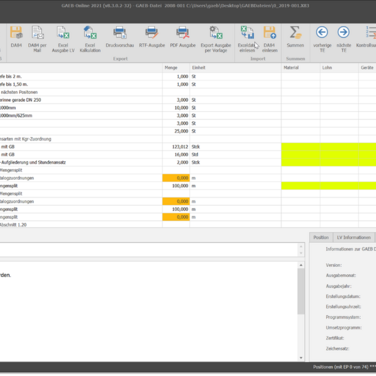Viewport: 376px width, 376px height.
Task: Open the Summen totals
Action: pyautogui.click(x=295, y=36)
